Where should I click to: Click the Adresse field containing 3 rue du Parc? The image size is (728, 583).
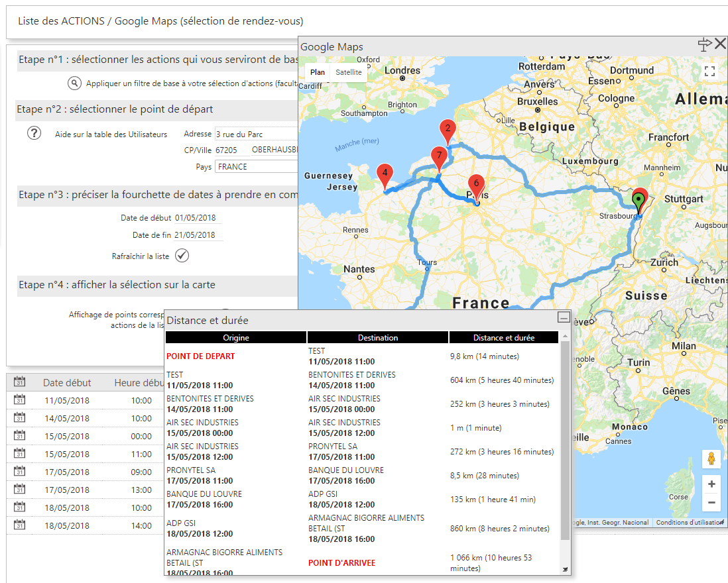(x=257, y=134)
